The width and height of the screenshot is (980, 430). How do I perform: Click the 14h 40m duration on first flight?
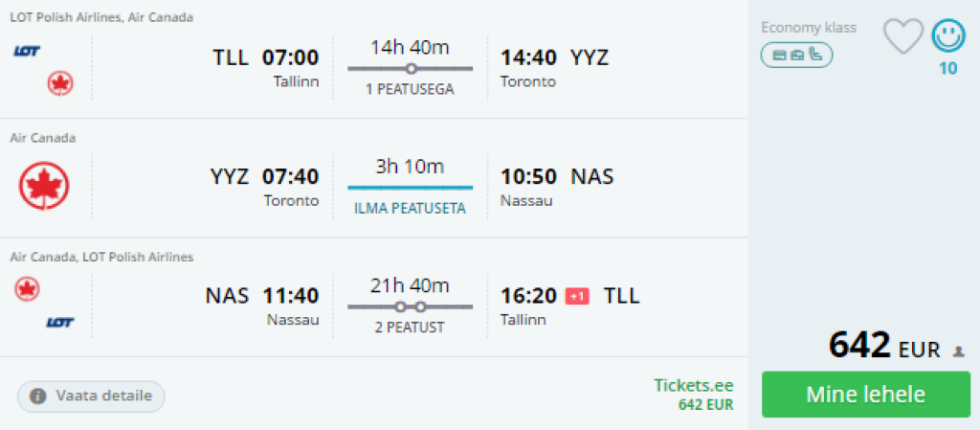coord(410,47)
